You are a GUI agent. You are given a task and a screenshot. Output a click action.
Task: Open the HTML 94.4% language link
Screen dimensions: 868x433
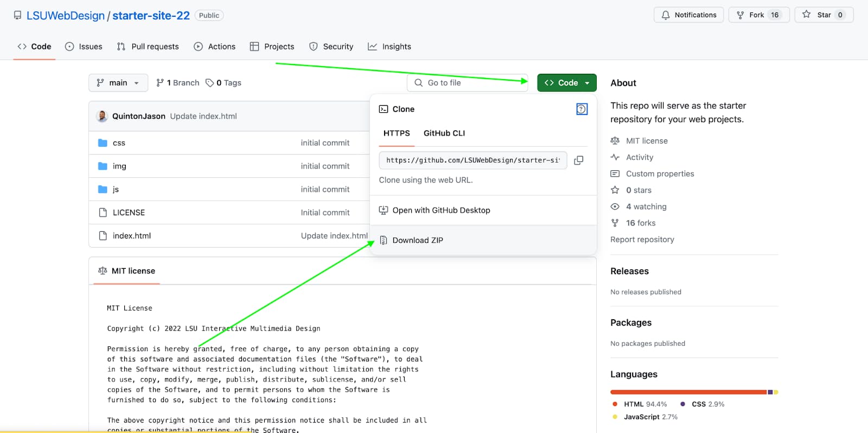tap(639, 404)
